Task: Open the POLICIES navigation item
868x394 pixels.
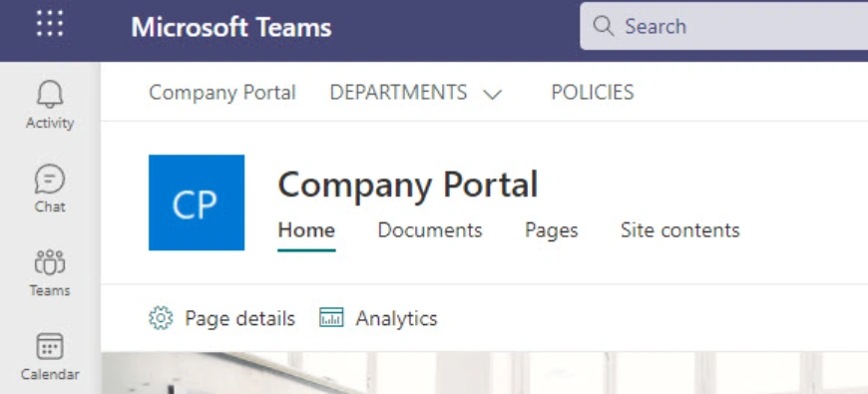Action: point(593,93)
